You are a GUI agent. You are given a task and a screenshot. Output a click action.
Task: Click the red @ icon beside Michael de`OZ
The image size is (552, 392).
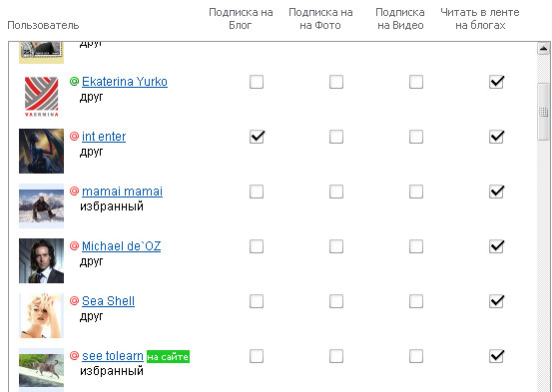[74, 245]
